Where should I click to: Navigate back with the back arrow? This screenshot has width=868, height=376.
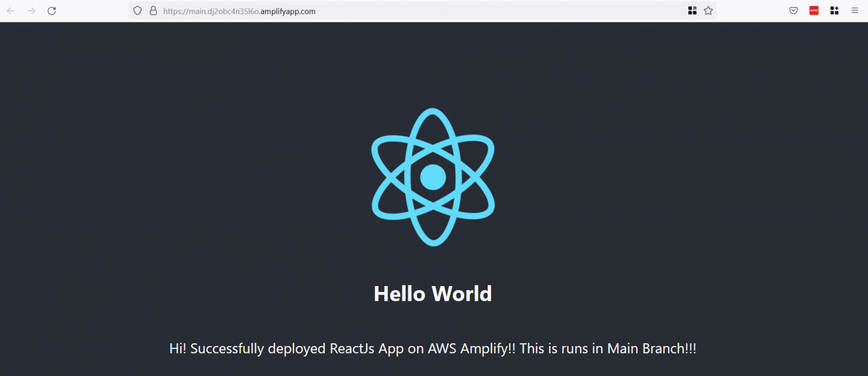point(11,10)
